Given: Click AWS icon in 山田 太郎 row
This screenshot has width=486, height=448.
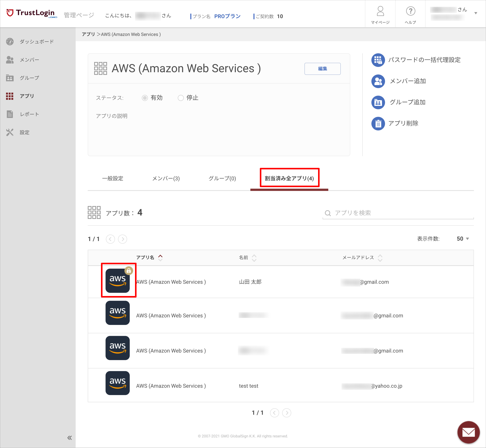Looking at the screenshot, I should coord(118,281).
